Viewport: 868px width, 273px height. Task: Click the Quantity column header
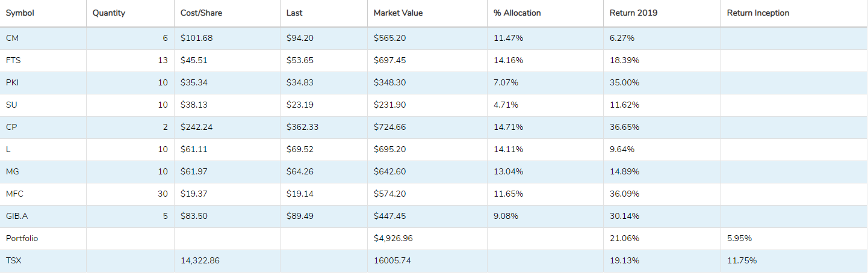tap(109, 13)
